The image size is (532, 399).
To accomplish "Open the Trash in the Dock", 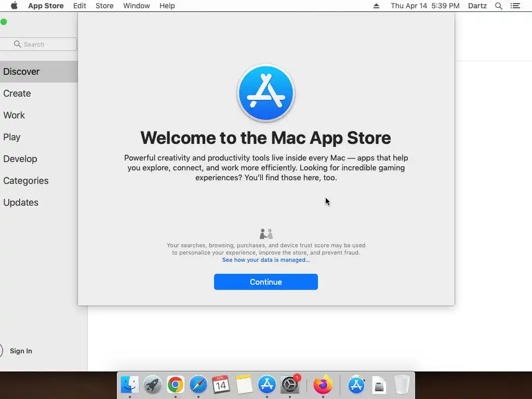I will 402,385.
